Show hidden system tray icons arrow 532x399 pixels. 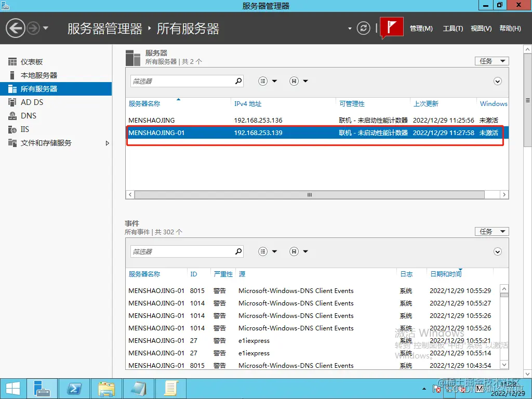(x=424, y=389)
